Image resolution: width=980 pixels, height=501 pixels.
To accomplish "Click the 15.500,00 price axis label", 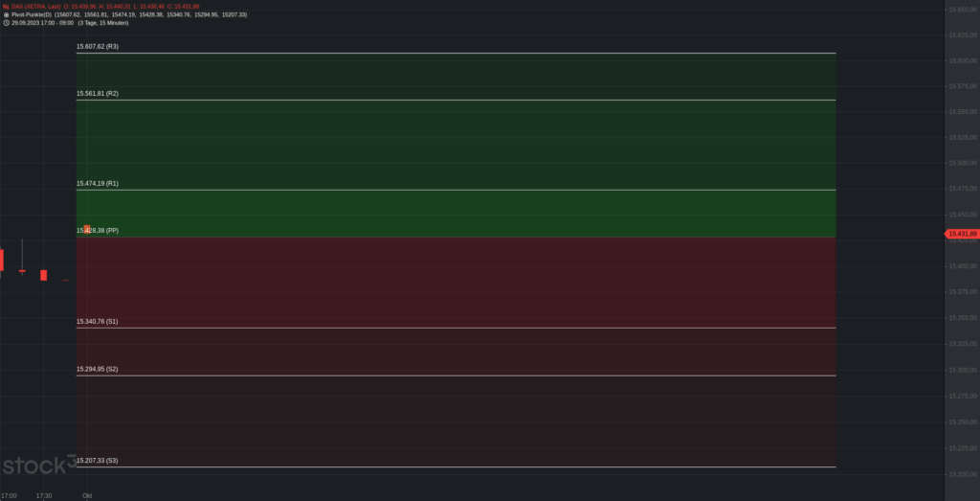I will [963, 163].
